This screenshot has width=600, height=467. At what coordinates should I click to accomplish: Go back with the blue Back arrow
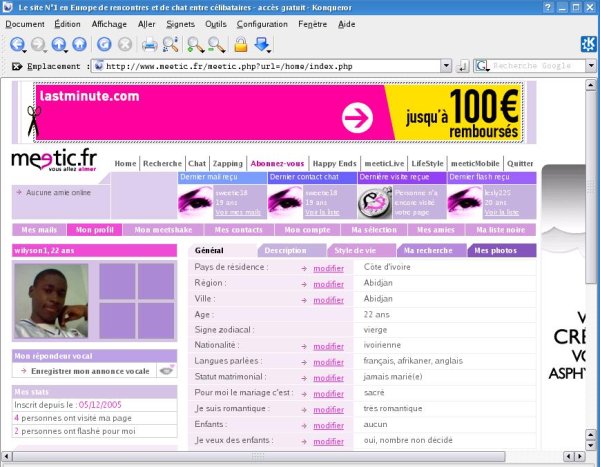pos(16,44)
